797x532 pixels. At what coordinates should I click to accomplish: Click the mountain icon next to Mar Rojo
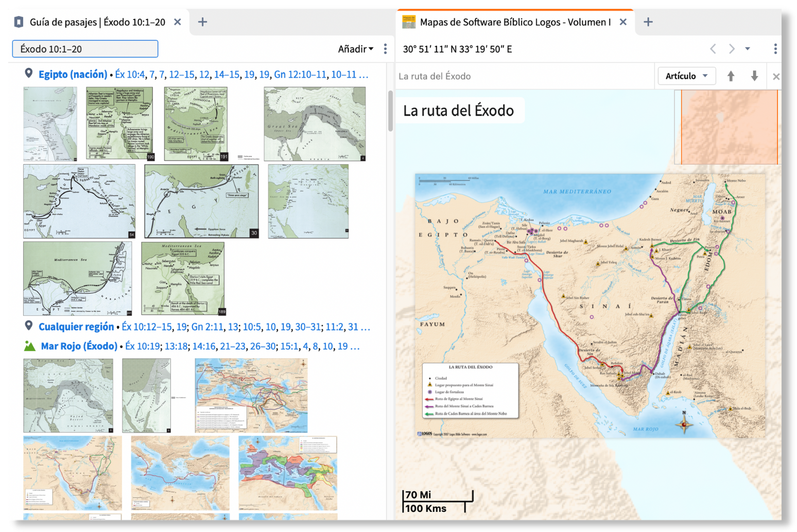30,346
